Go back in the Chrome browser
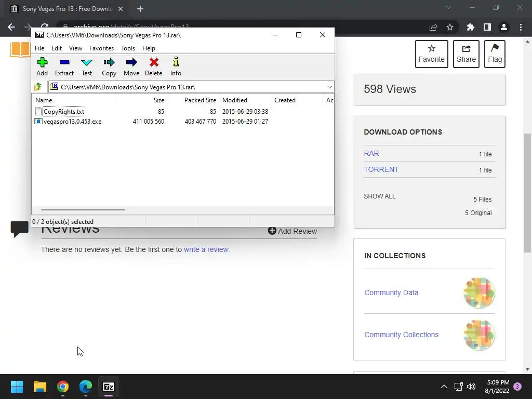532x399 pixels. point(11,27)
